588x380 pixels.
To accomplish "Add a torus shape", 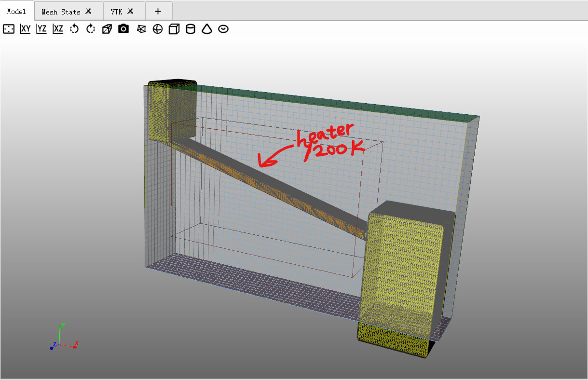I will click(x=223, y=29).
